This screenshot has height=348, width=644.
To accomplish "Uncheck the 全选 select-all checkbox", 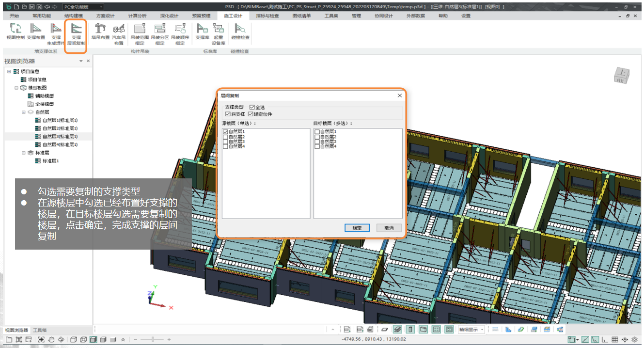I will pyautogui.click(x=252, y=108).
